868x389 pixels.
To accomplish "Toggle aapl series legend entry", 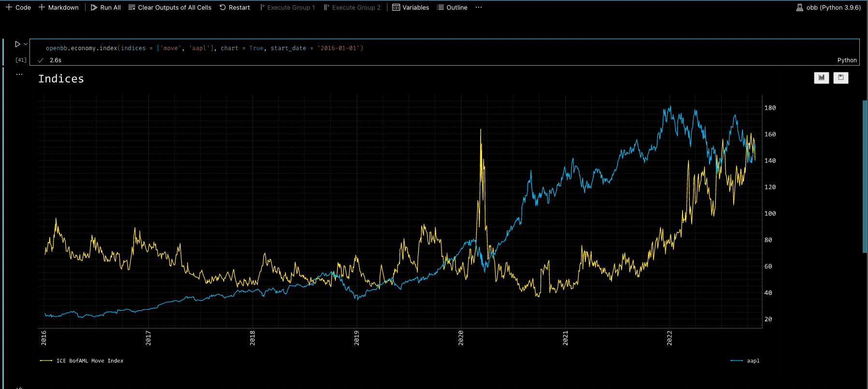I will (745, 361).
